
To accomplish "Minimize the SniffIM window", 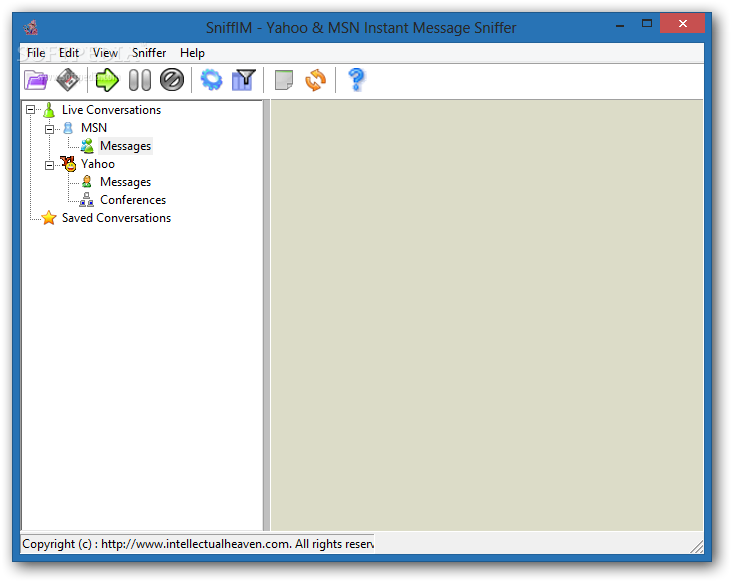I will 620,24.
